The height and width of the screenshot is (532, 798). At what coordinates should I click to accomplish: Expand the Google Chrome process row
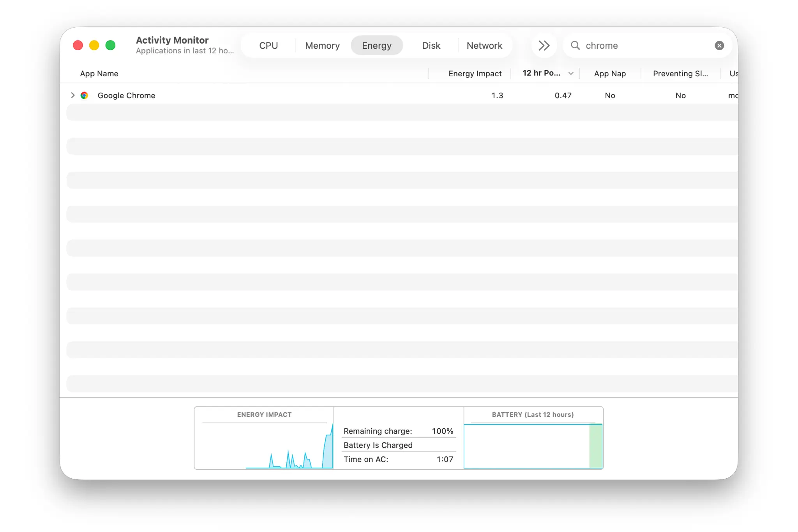click(72, 95)
